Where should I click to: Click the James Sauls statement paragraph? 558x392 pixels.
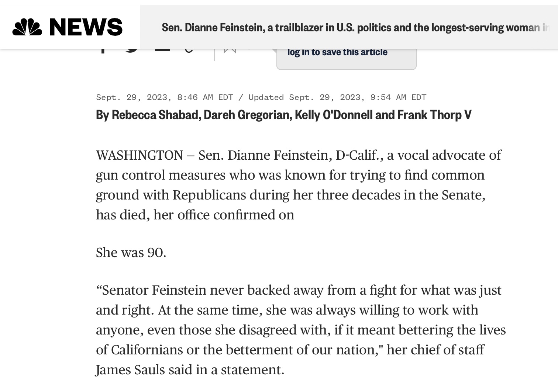(301, 330)
